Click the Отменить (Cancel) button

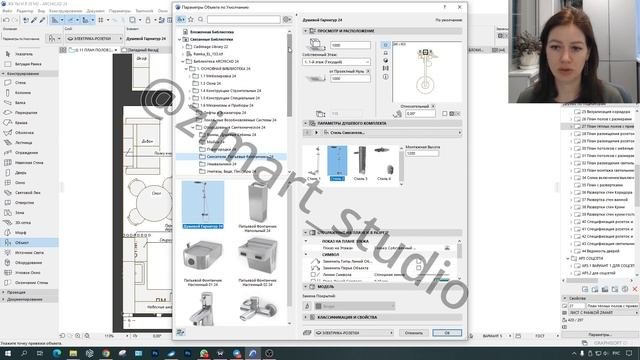coord(414,333)
